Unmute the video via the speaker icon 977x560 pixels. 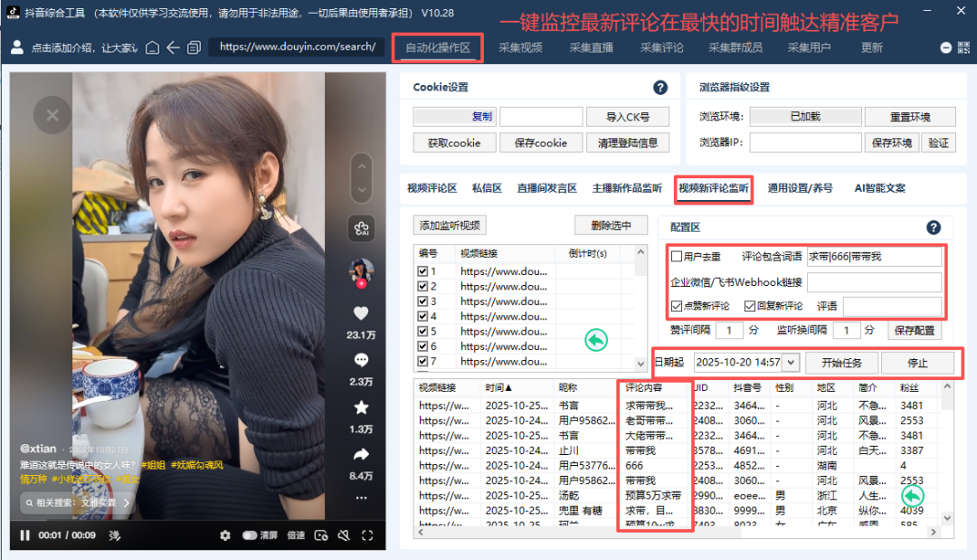click(344, 535)
